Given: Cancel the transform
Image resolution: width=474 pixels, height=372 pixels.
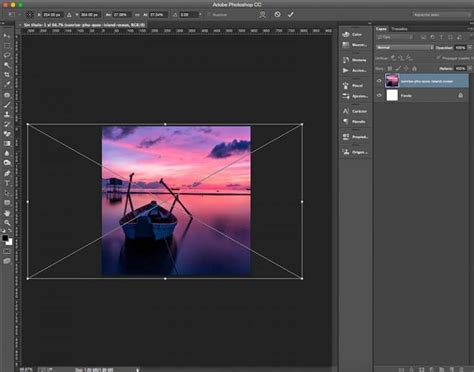Looking at the screenshot, I should pos(277,14).
